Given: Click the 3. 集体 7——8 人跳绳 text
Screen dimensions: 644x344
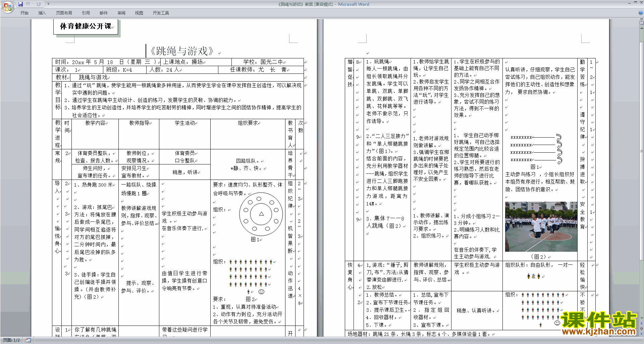Looking at the screenshot, I should tap(385, 222).
